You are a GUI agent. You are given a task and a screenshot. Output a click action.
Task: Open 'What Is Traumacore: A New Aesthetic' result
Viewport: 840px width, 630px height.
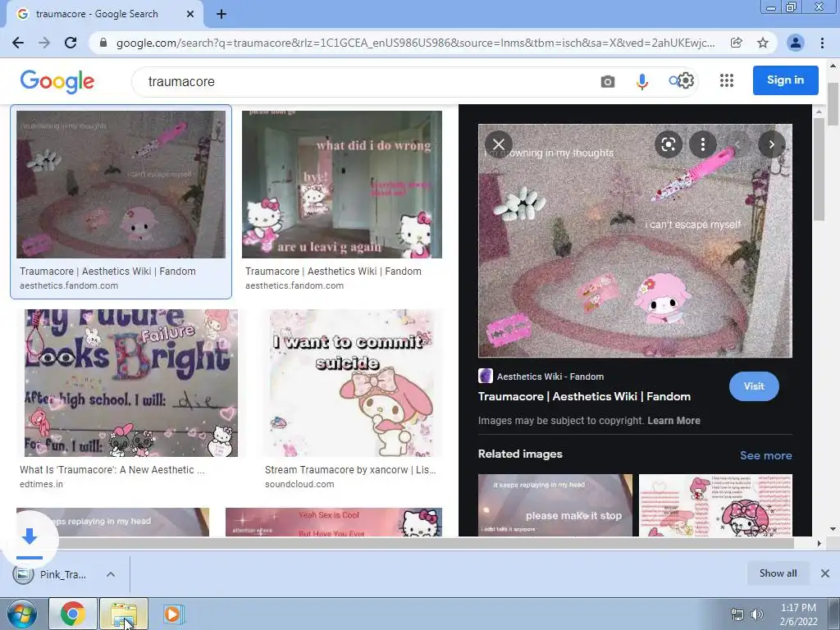(112, 470)
